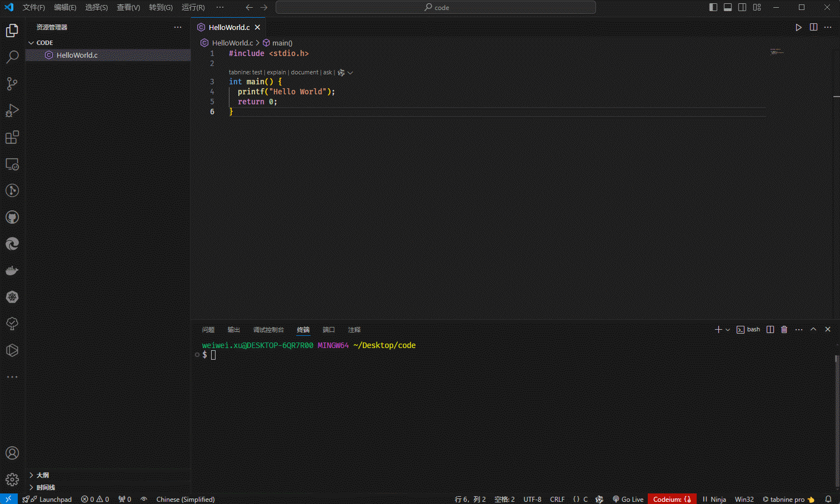Kill terminal with the trash icon
840x504 pixels.
pos(784,330)
